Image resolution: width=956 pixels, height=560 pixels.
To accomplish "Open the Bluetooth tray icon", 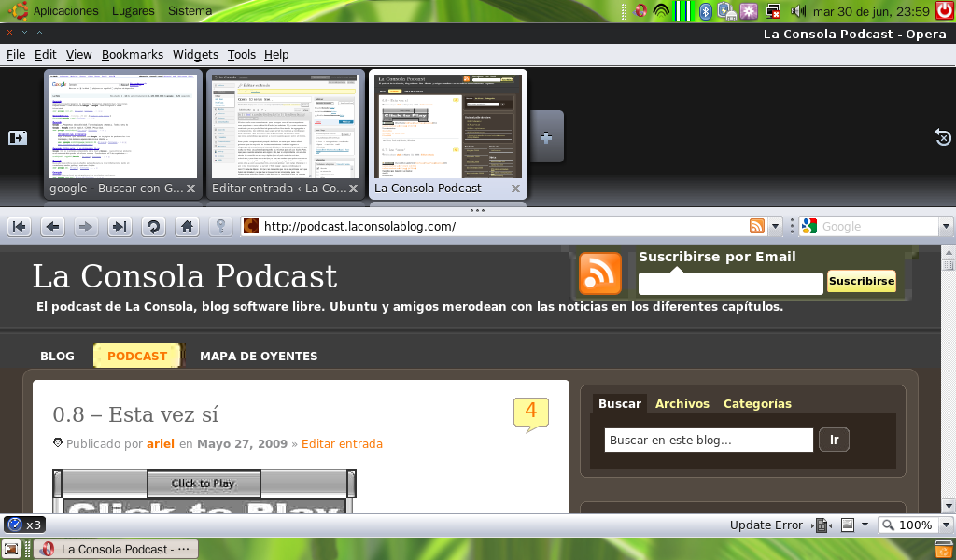I will click(x=706, y=11).
